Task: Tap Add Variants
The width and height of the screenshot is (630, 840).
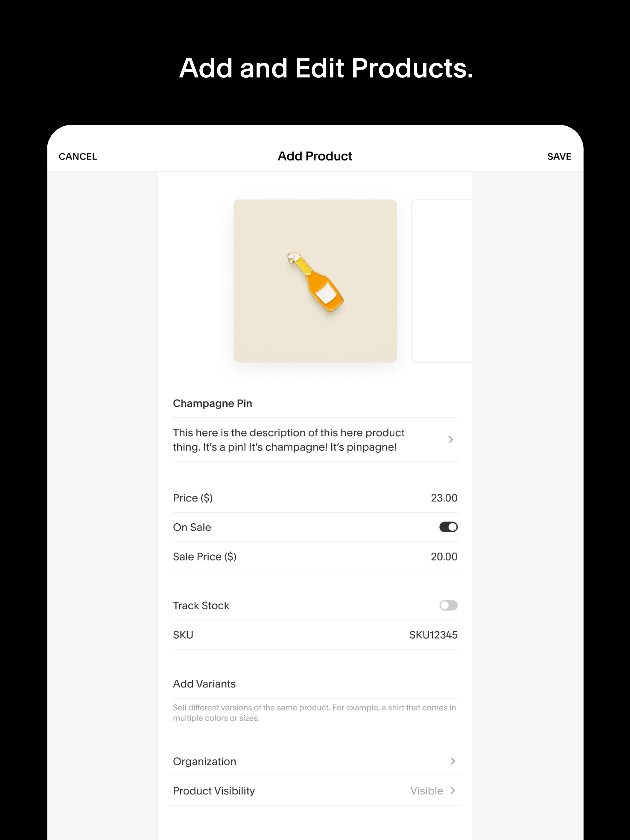Action: click(x=205, y=684)
